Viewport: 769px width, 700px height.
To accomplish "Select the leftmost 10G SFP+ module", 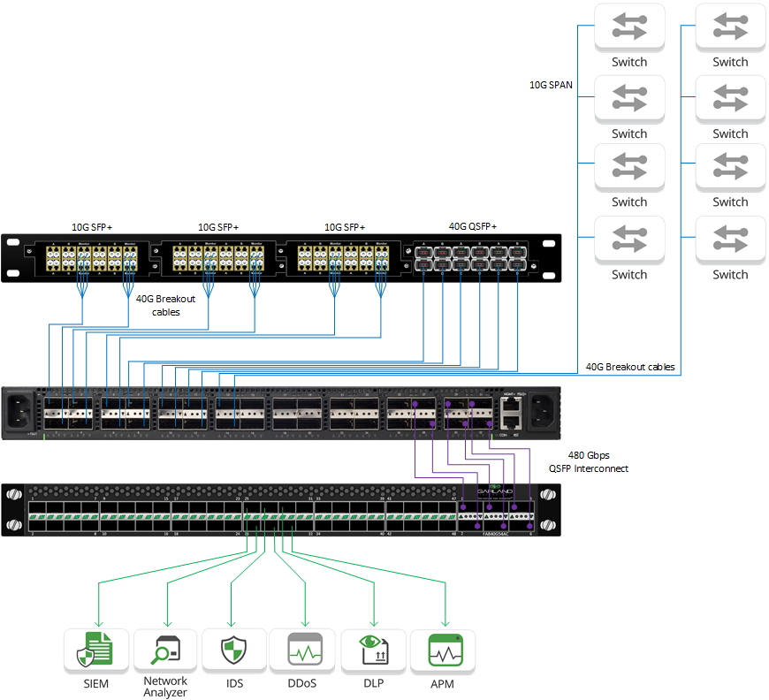I will tap(92, 257).
